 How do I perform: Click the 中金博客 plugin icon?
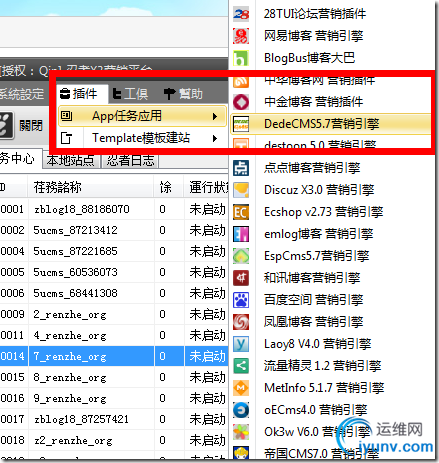241,102
